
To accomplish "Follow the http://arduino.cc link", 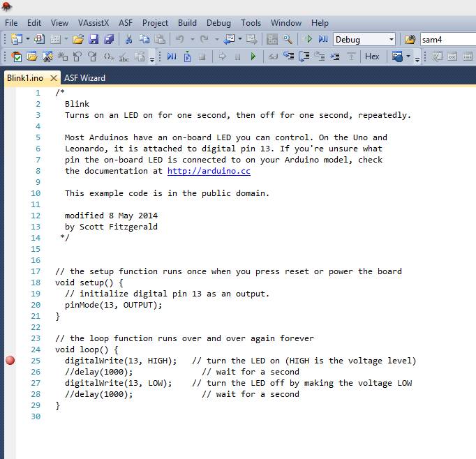I will [209, 171].
